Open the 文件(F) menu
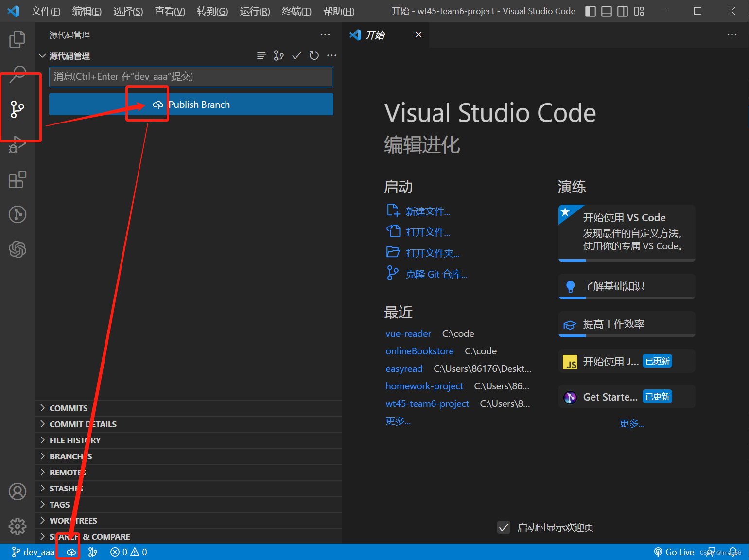Image resolution: width=749 pixels, height=560 pixels. [x=46, y=11]
